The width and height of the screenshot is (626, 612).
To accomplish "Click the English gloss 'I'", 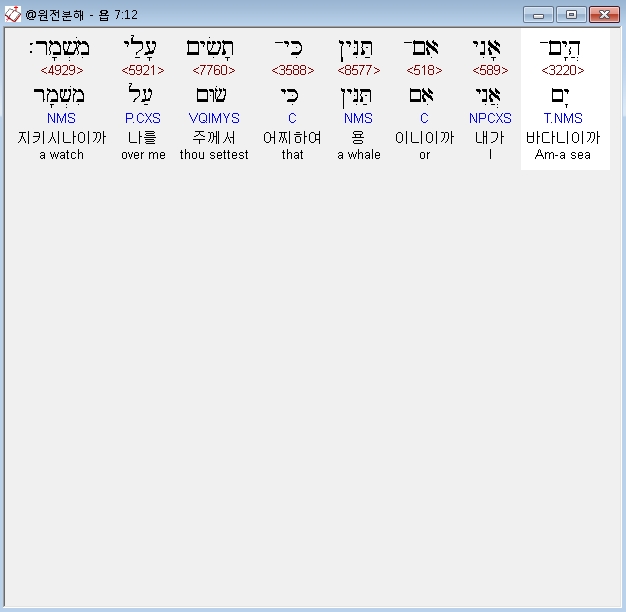I will click(x=490, y=154).
